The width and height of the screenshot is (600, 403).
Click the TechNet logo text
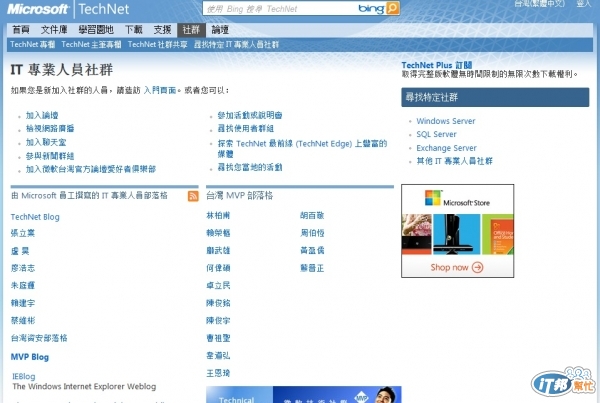click(104, 9)
